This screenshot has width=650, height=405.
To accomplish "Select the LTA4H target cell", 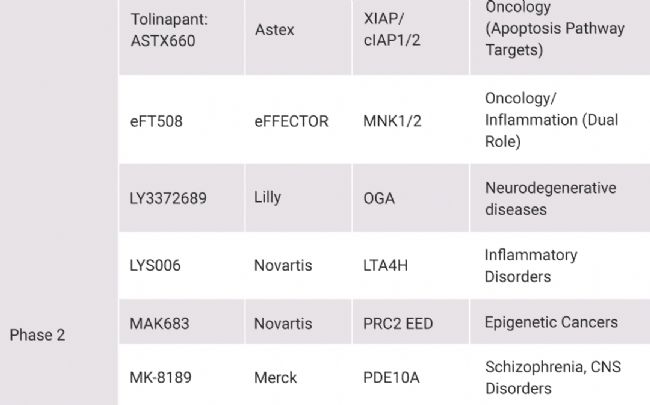I will (410, 265).
